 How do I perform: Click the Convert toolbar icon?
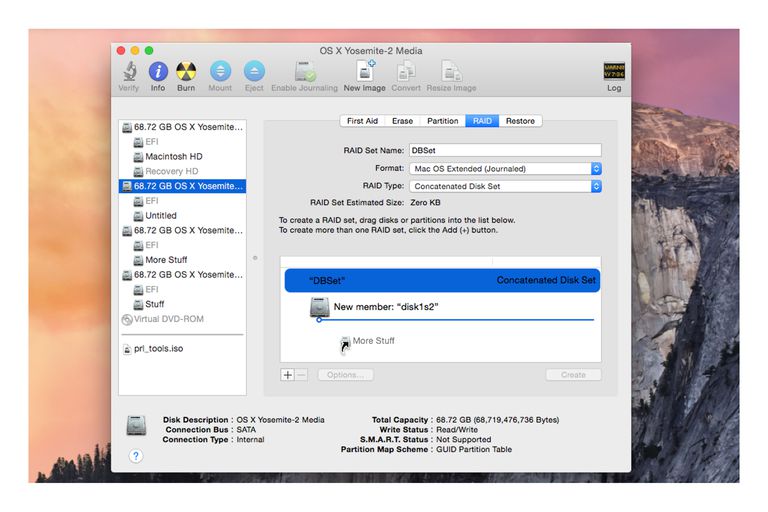pyautogui.click(x=406, y=72)
